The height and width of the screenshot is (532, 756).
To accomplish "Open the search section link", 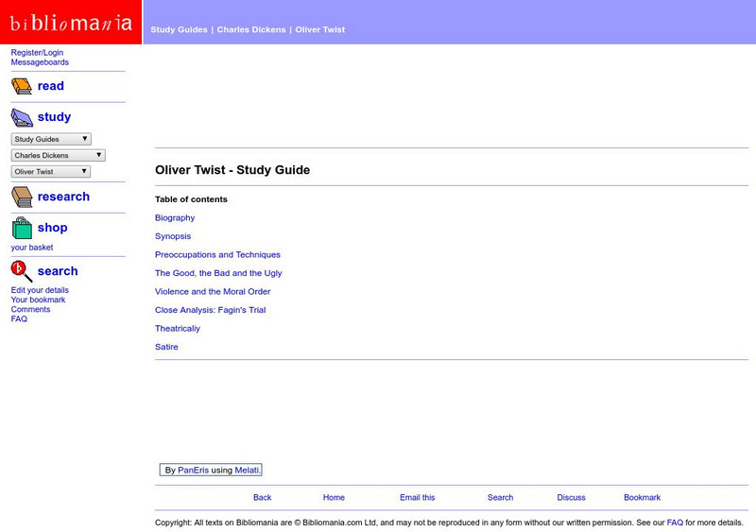I will pyautogui.click(x=58, y=271).
